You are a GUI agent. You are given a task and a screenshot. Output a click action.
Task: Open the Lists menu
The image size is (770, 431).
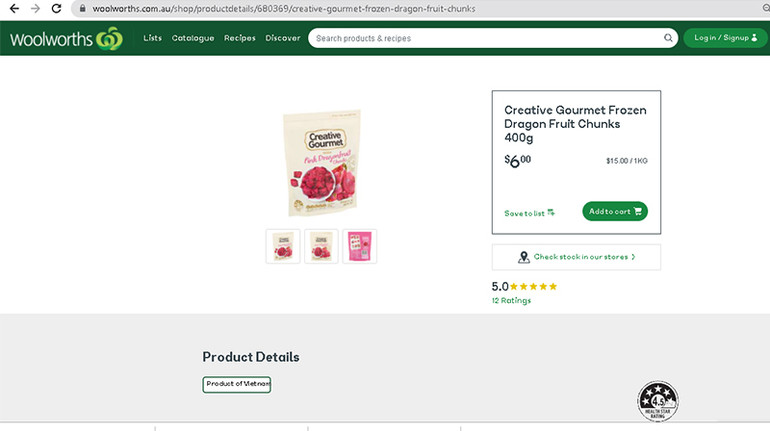[x=152, y=38]
